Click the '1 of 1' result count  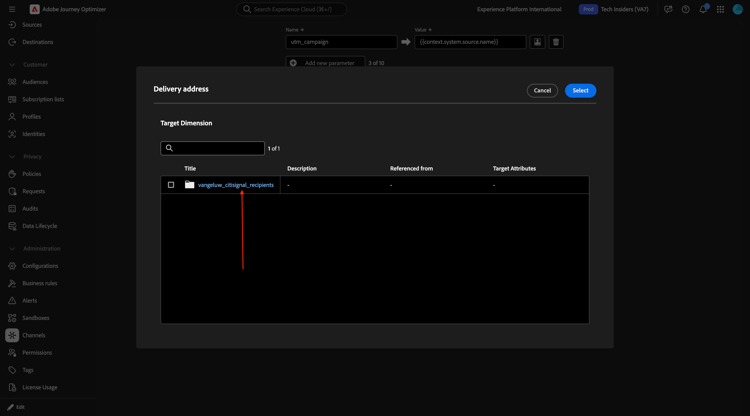(x=274, y=149)
